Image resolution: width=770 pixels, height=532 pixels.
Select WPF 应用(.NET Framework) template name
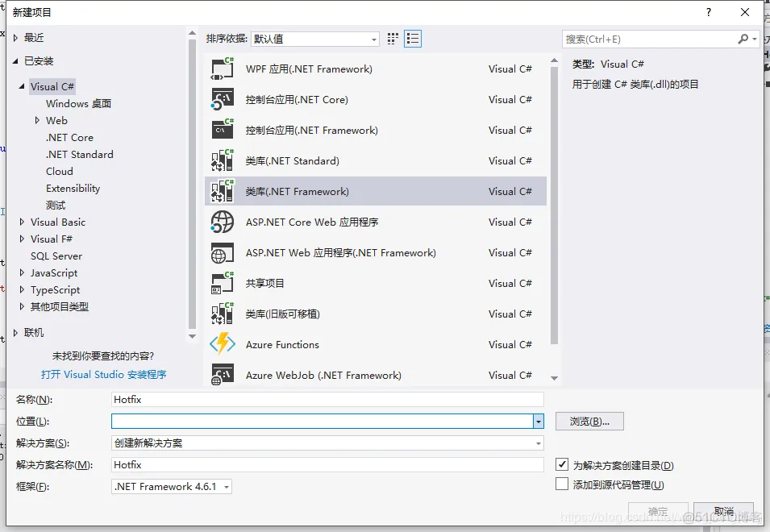(x=309, y=69)
